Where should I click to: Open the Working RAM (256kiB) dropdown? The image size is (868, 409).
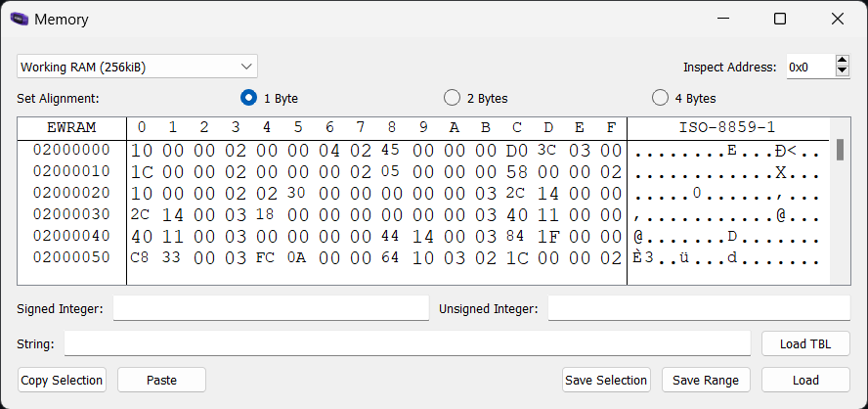click(x=137, y=67)
